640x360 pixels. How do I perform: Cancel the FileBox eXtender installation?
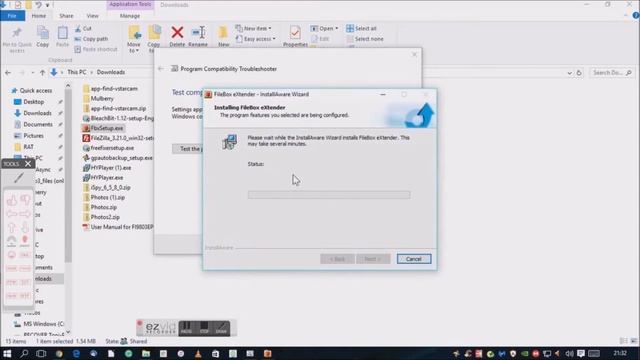point(413,259)
